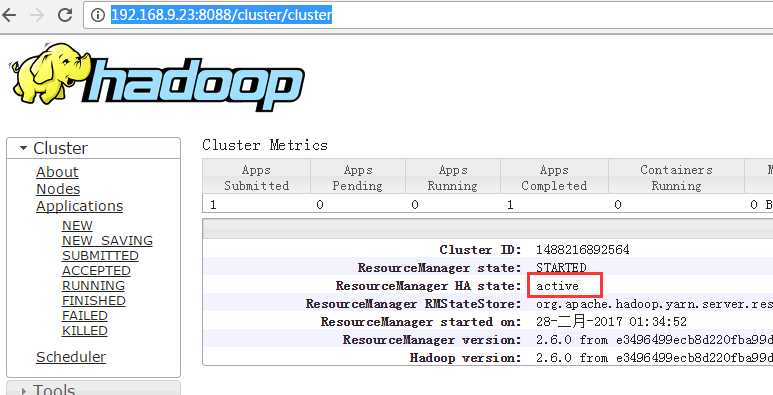Click the started on date value
The image size is (773, 395).
coord(611,322)
